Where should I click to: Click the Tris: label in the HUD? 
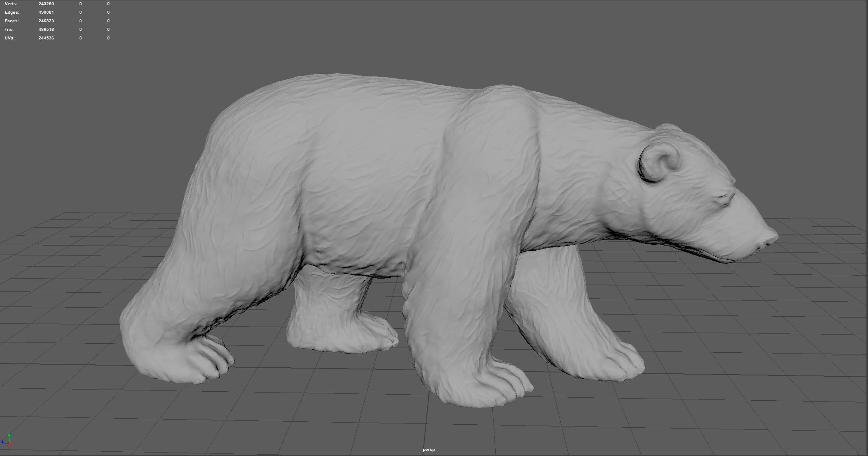pyautogui.click(x=9, y=30)
